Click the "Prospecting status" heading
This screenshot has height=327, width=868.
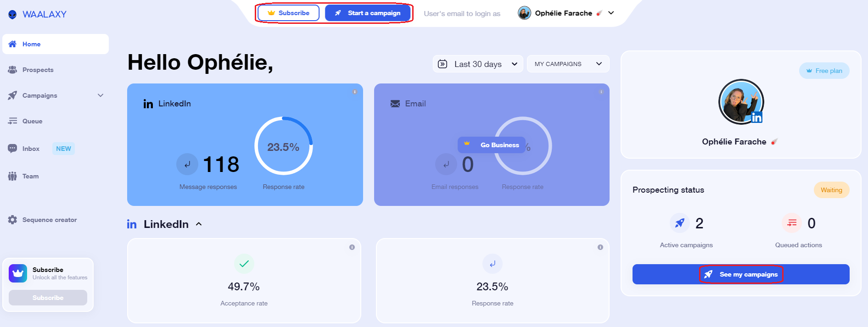pyautogui.click(x=668, y=190)
